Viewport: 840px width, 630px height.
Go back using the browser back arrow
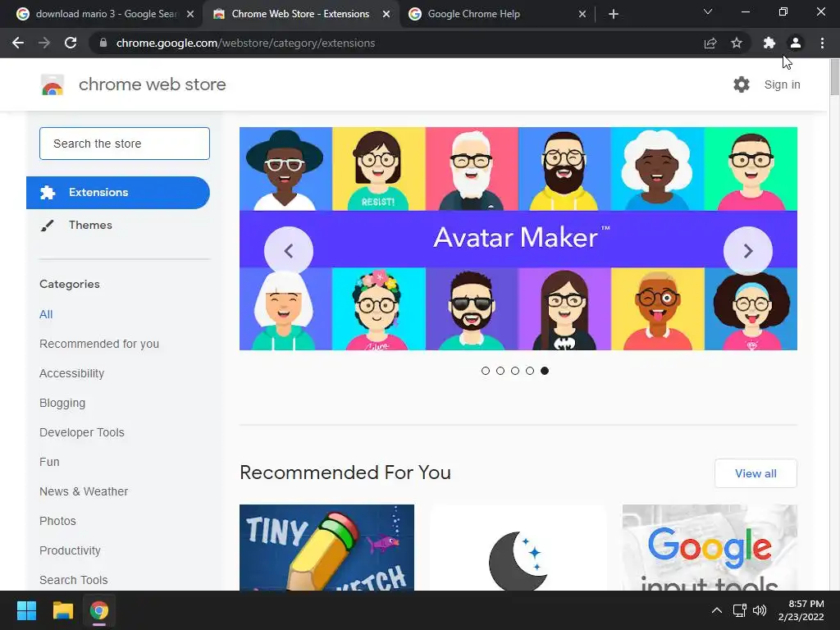pyautogui.click(x=18, y=43)
